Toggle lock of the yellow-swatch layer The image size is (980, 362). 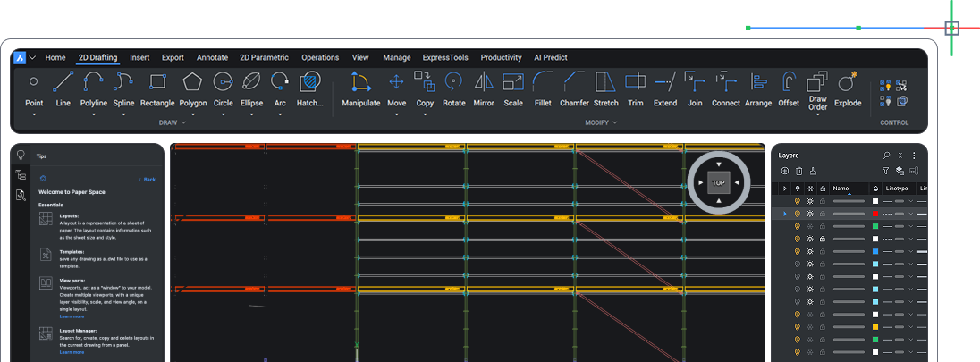[823, 327]
